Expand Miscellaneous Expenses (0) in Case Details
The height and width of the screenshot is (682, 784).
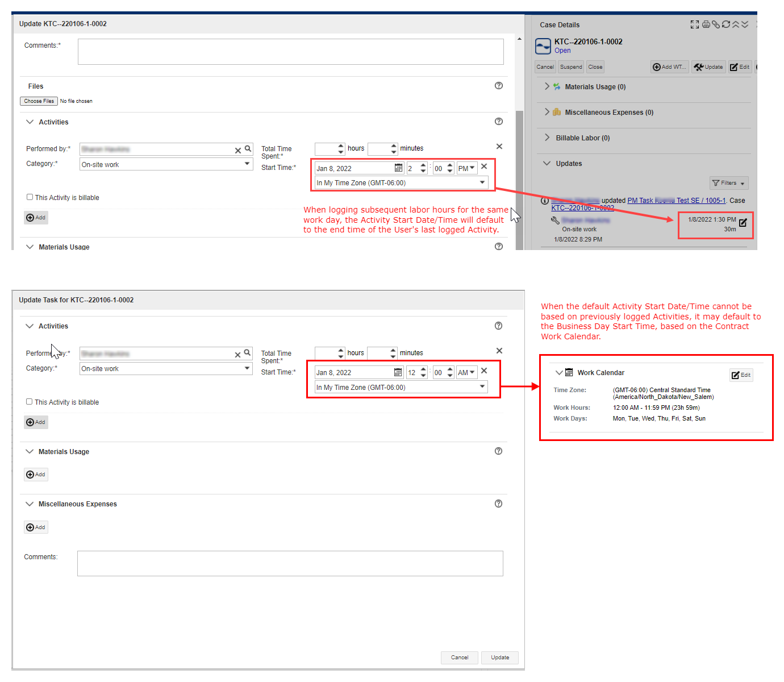pos(547,112)
